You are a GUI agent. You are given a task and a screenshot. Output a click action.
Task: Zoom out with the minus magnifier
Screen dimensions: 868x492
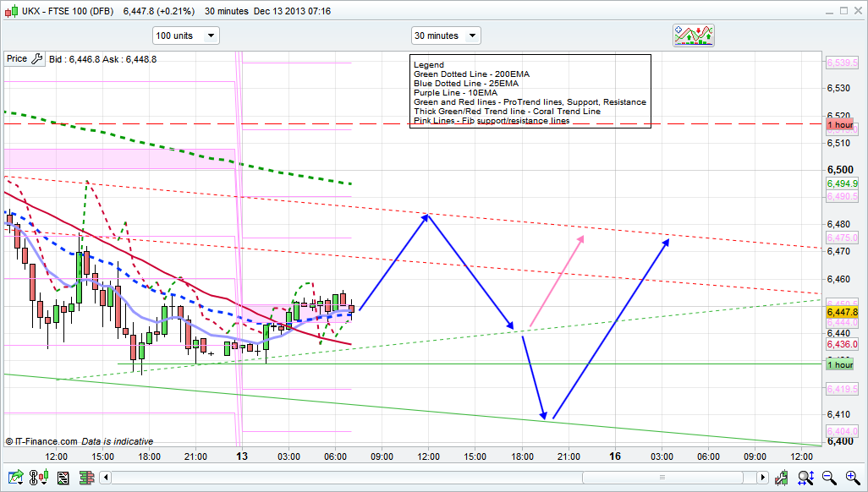pos(830,478)
